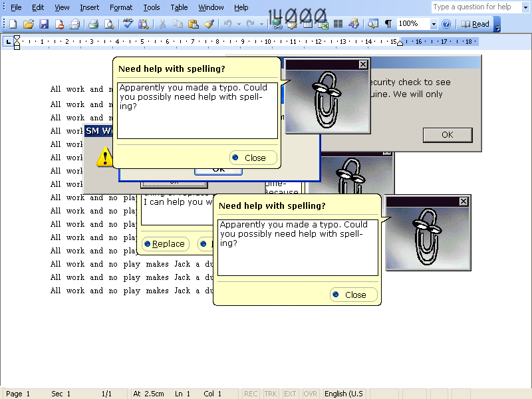This screenshot has height=399, width=532.
Task: Click the Redo arrow icon
Action: 251,24
